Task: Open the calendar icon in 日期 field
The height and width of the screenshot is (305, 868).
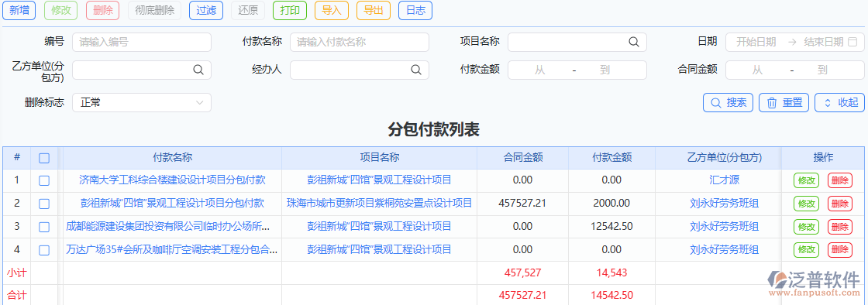Action: coord(852,42)
